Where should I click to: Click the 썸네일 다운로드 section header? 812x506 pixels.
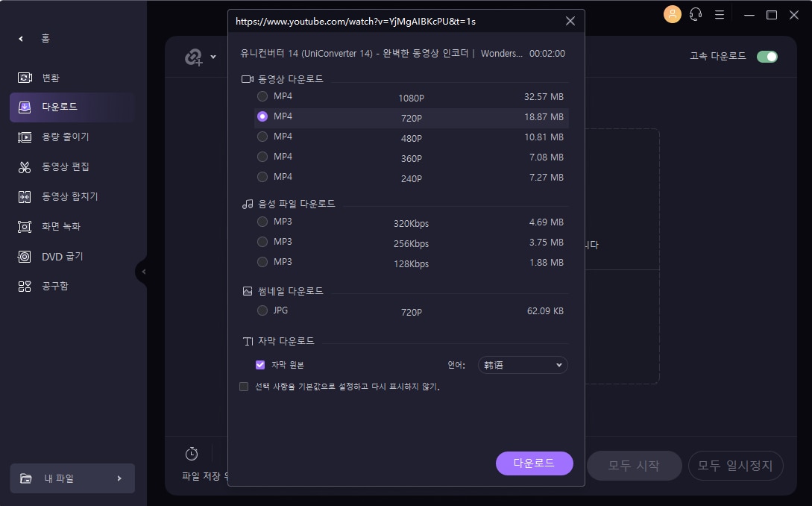pyautogui.click(x=291, y=291)
